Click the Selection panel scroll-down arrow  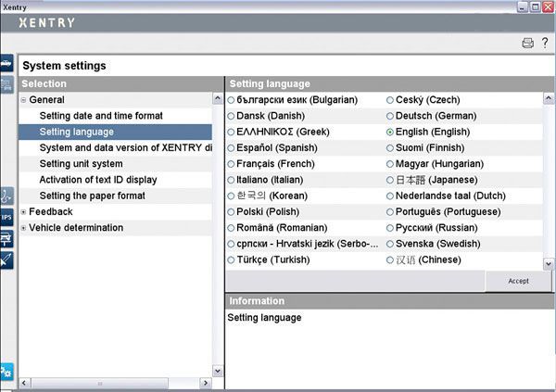point(219,371)
